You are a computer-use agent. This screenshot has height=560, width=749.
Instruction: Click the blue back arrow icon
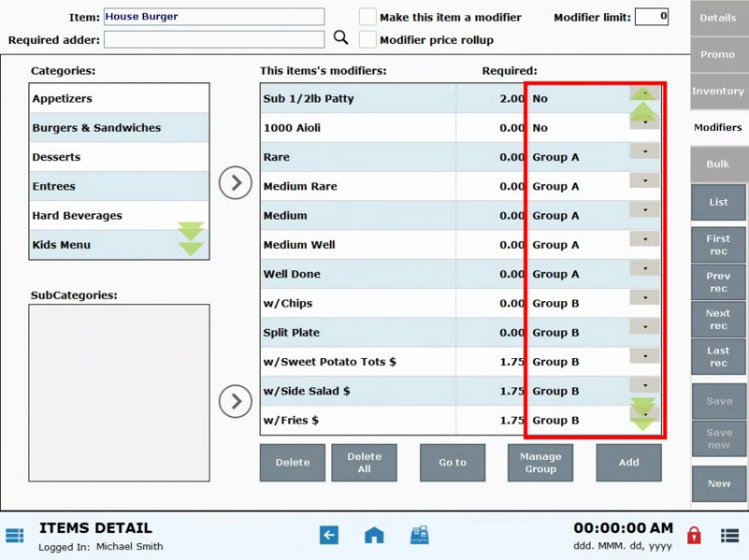329,536
